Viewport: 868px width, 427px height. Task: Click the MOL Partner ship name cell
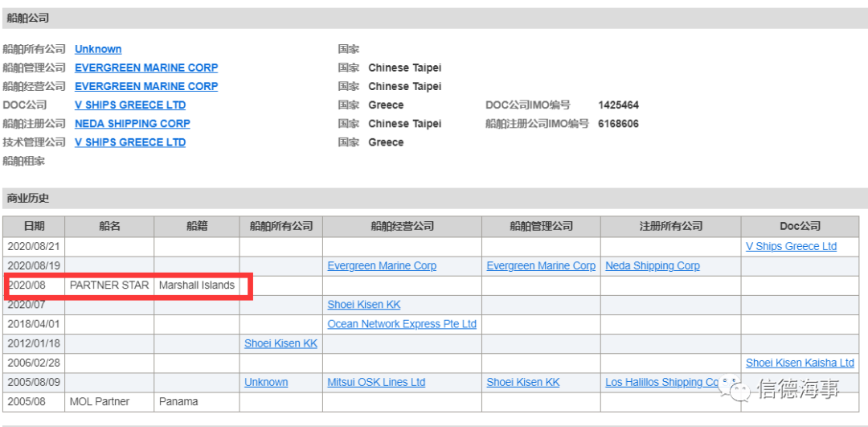click(109, 401)
